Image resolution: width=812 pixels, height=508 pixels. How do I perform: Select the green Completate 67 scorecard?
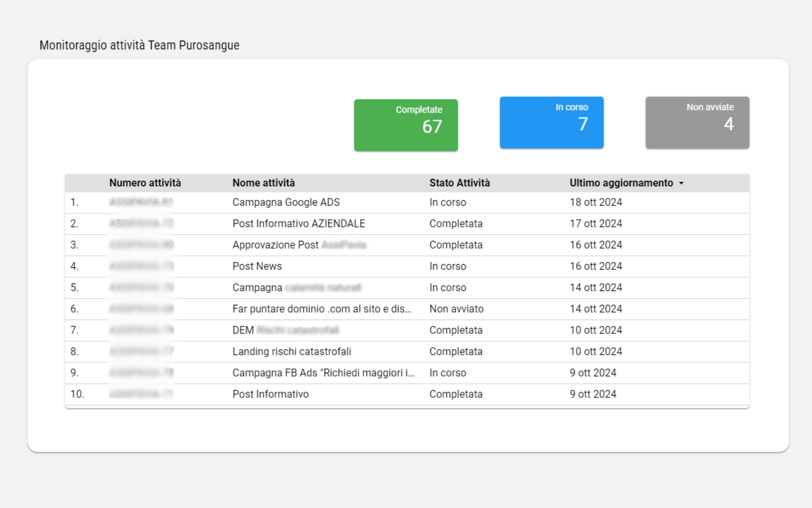[406, 125]
